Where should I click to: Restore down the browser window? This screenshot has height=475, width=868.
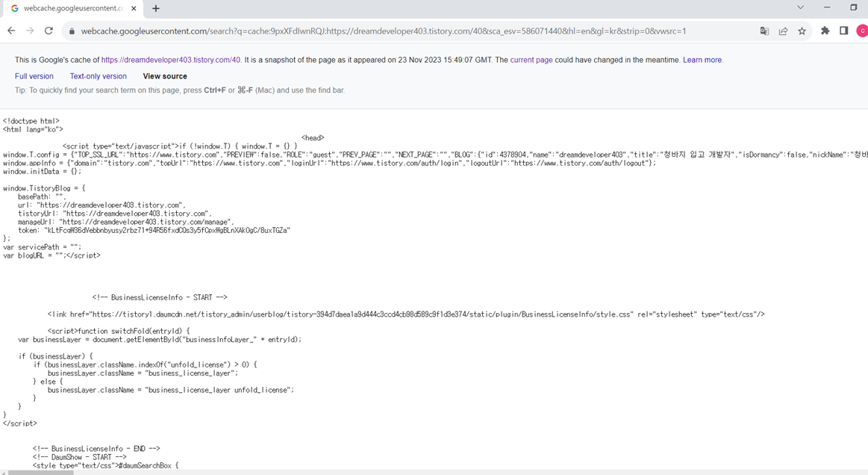click(x=854, y=7)
